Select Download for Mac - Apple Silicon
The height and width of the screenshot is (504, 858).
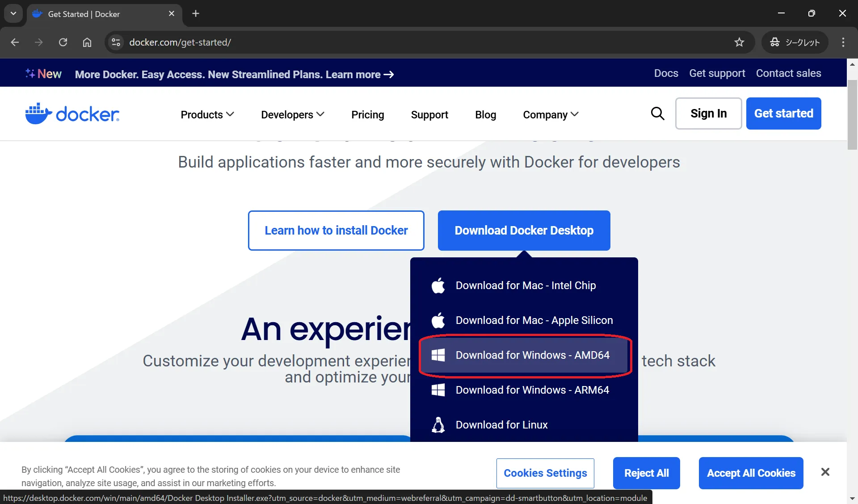(524, 320)
